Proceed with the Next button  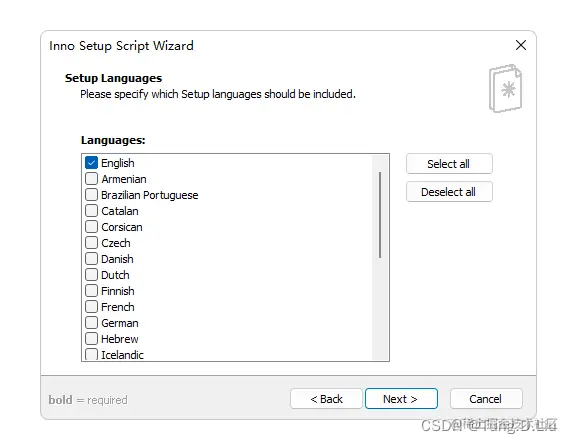click(401, 399)
